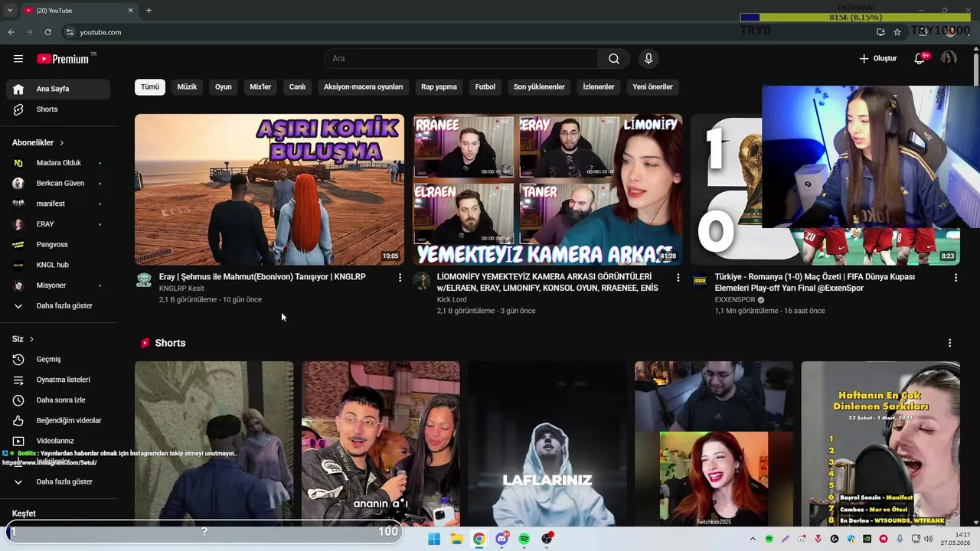980x551 pixels.
Task: Select the Tümü filter chip
Action: pos(150,86)
